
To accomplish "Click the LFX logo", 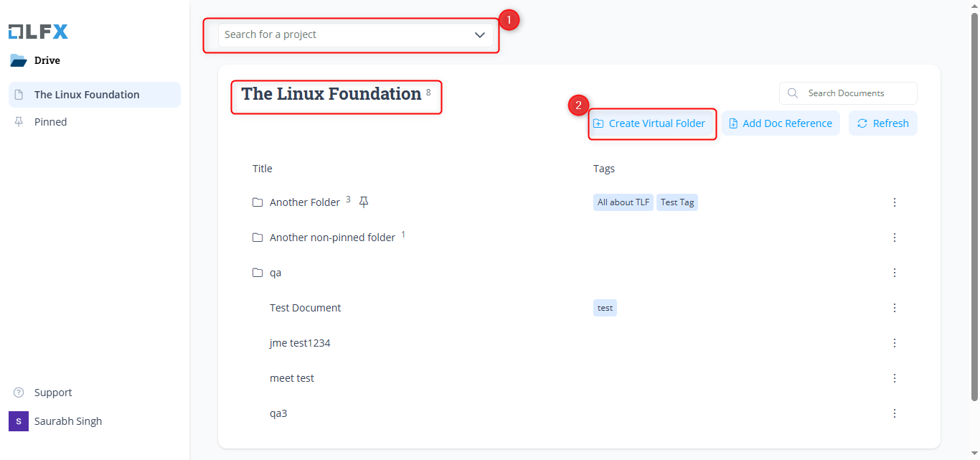I will [38, 32].
